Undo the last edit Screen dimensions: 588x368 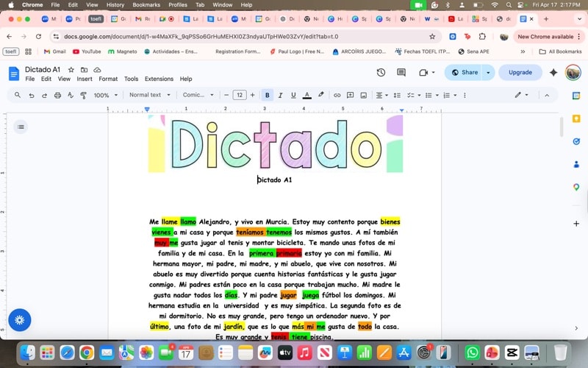(x=31, y=95)
